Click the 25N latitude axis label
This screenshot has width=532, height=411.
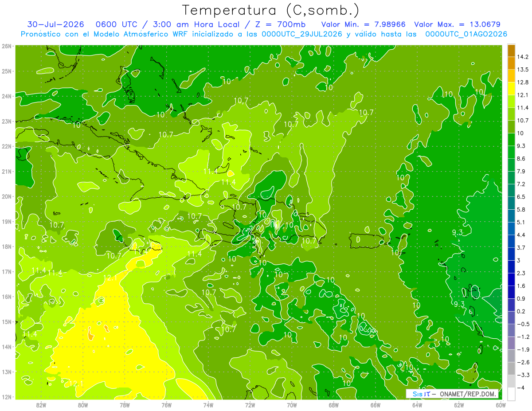pyautogui.click(x=6, y=71)
